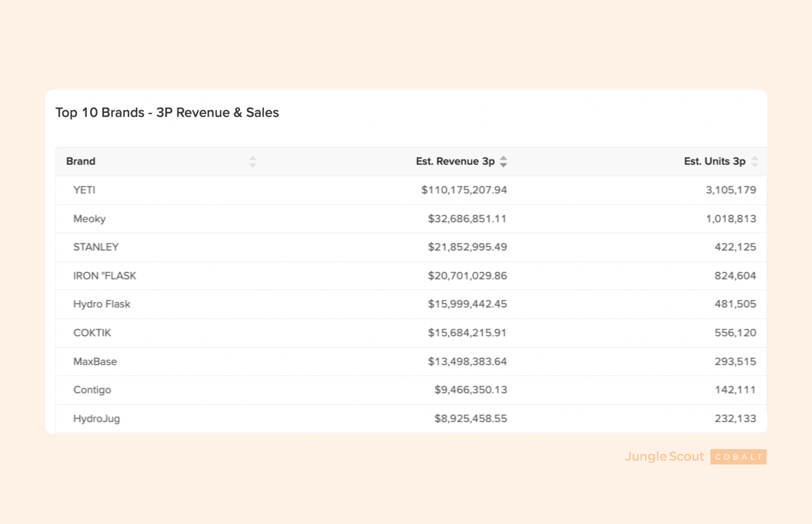812x524 pixels.
Task: Click the Est. Units 3p header
Action: click(715, 161)
